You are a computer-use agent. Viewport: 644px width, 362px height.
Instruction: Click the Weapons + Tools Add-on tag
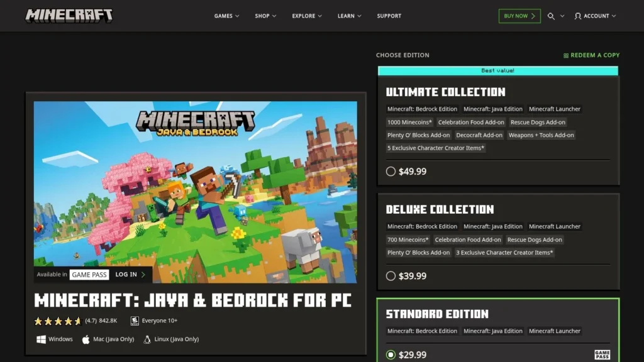click(x=541, y=135)
